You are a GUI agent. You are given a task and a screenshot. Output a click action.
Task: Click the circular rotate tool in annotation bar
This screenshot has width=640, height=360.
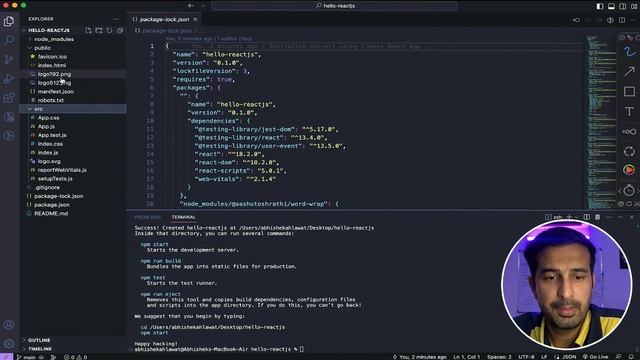point(629,151)
